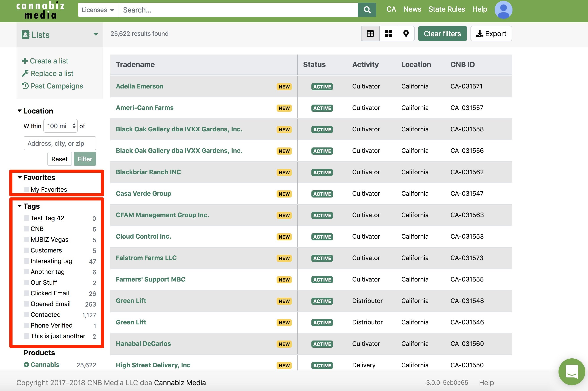588x391 pixels.
Task: Go to State Rules
Action: pyautogui.click(x=446, y=9)
